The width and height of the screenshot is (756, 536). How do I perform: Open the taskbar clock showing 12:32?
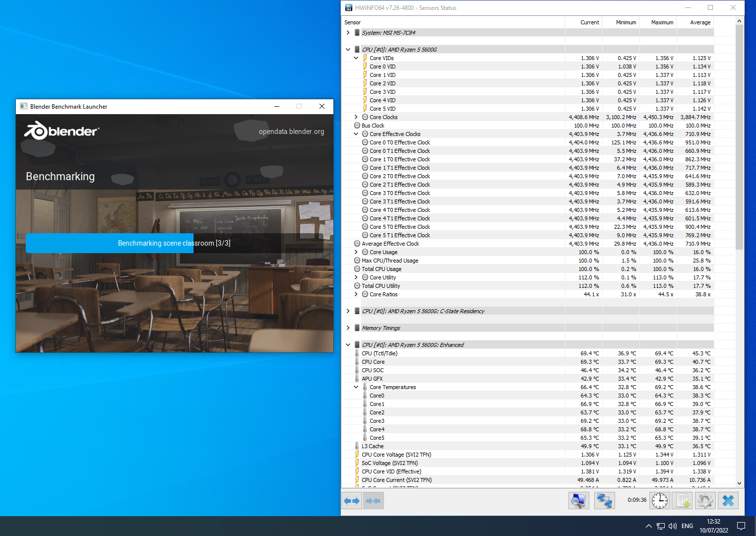point(714,526)
